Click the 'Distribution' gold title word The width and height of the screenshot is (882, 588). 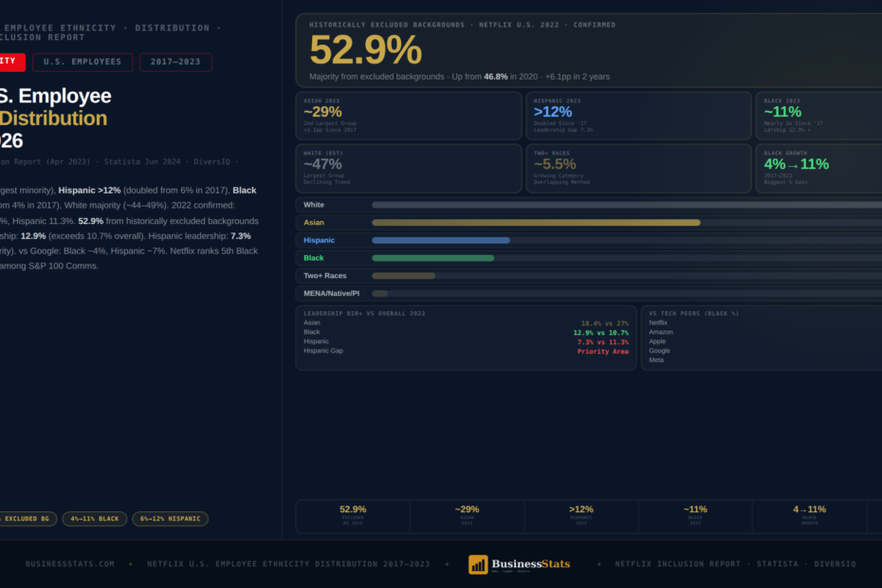coord(53,119)
